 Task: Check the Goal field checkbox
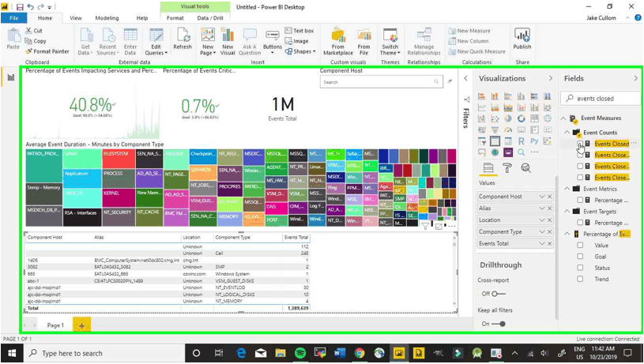(580, 256)
